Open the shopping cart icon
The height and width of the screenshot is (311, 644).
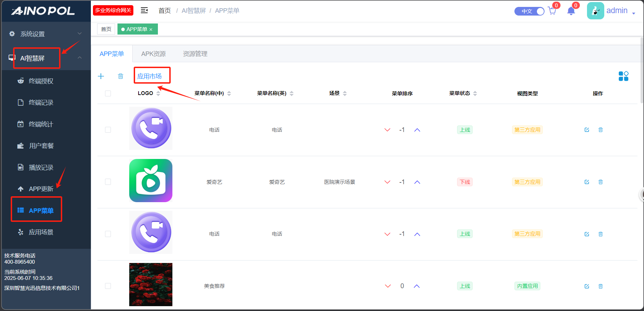point(552,11)
